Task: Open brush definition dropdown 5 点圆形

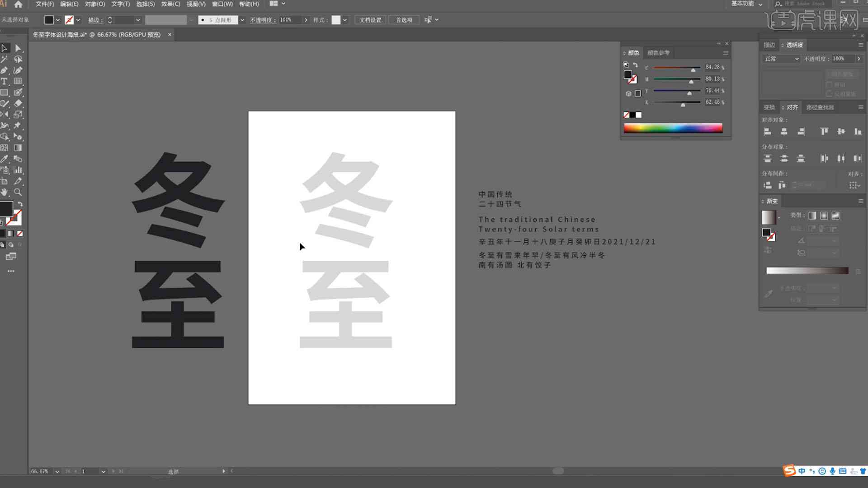Action: coord(242,20)
